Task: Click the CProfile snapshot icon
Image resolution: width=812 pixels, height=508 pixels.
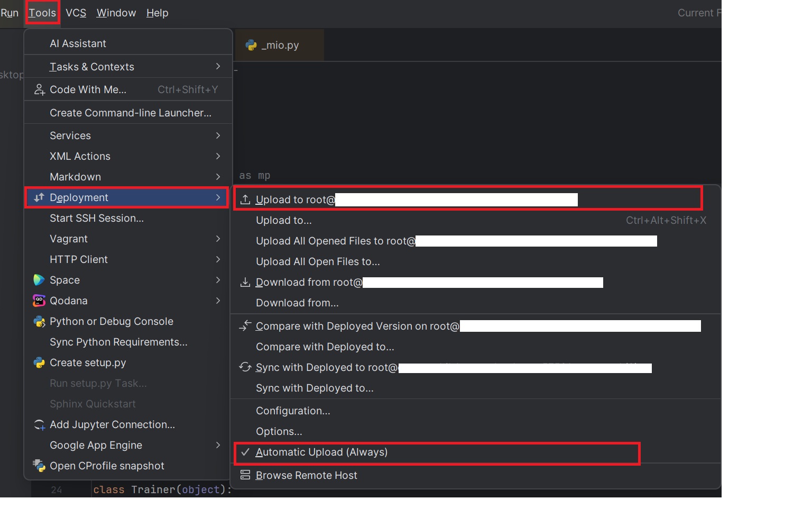Action: 39,466
